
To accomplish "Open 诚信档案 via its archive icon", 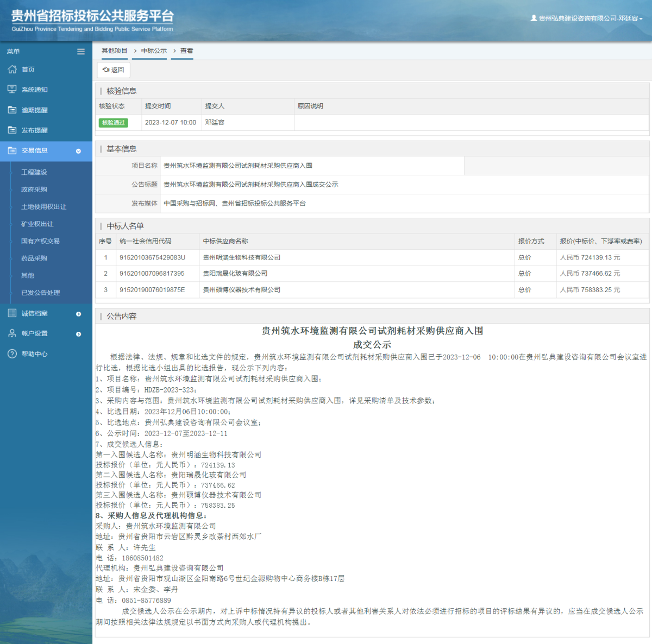I will pos(12,313).
